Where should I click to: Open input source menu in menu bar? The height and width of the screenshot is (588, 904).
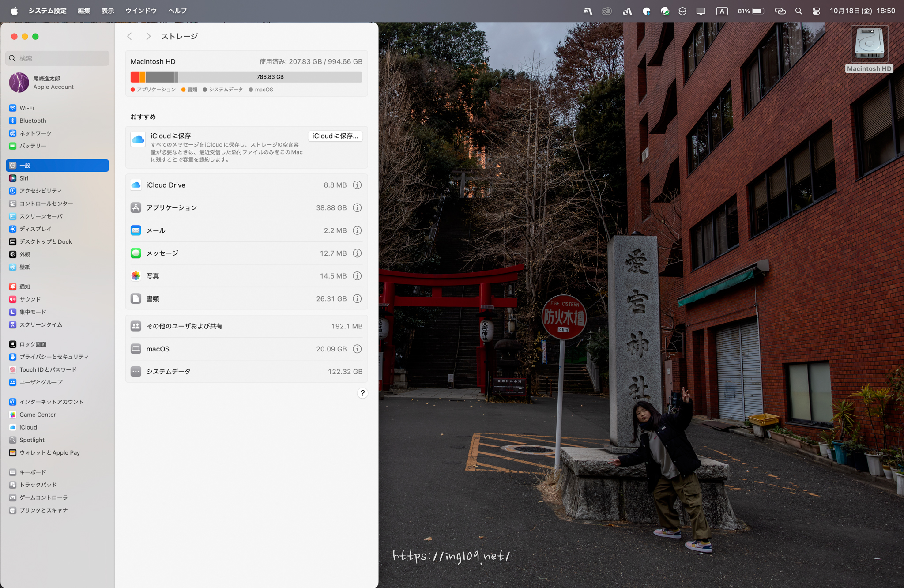point(722,11)
